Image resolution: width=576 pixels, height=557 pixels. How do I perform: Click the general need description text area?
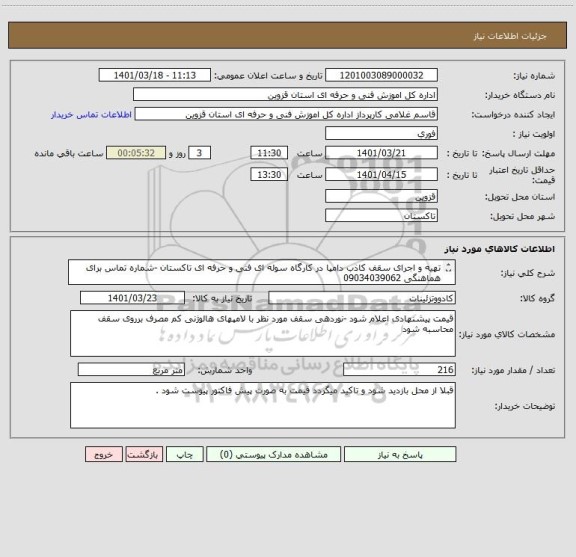[x=262, y=272]
